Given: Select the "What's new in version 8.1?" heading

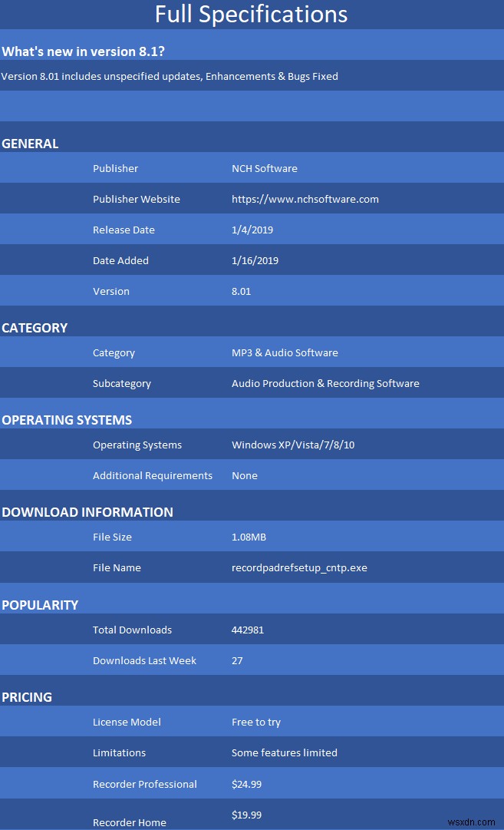Looking at the screenshot, I should pyautogui.click(x=83, y=51).
